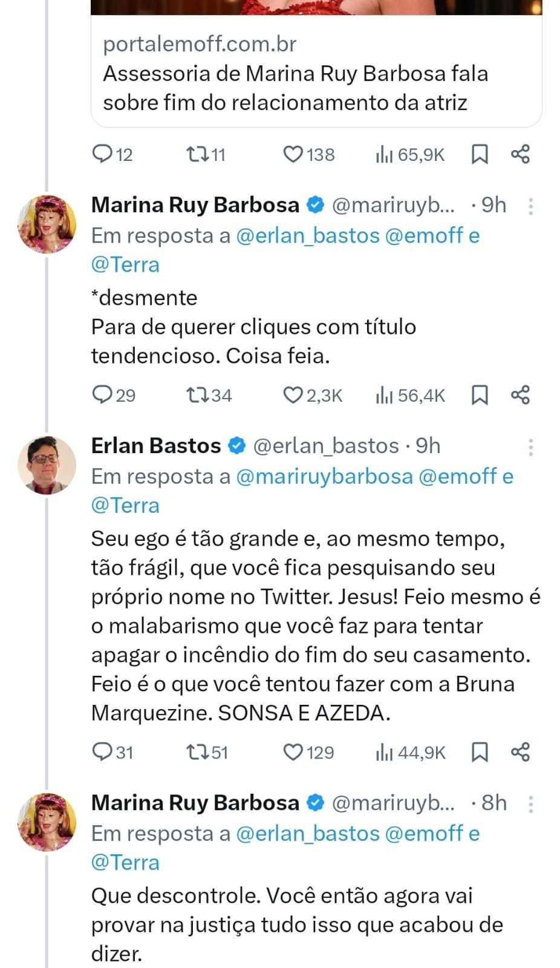Click Marina Ruy Barbosa's profile picture
This screenshot has height=968, width=560.
46,224
